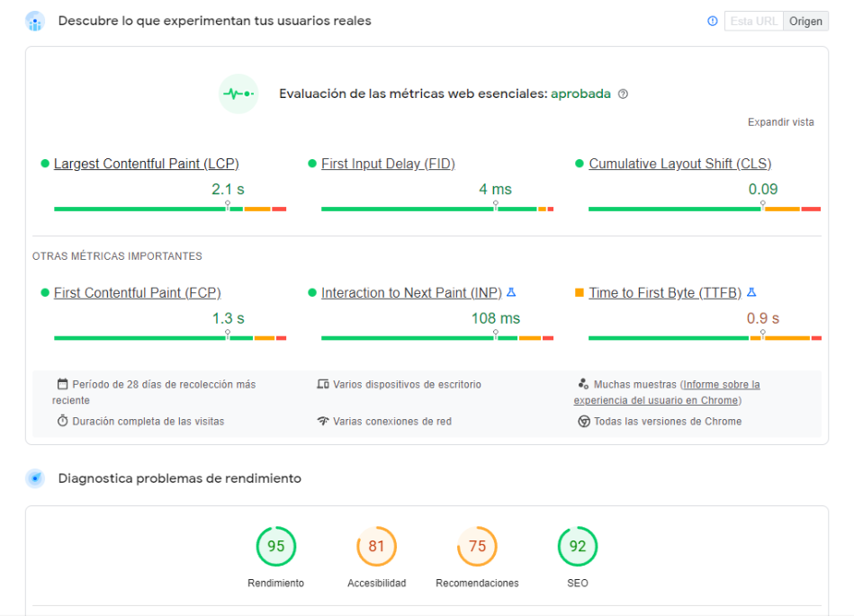Click the blue icon next to "Diagnostica problemas de rendimiento"

pos(35,478)
